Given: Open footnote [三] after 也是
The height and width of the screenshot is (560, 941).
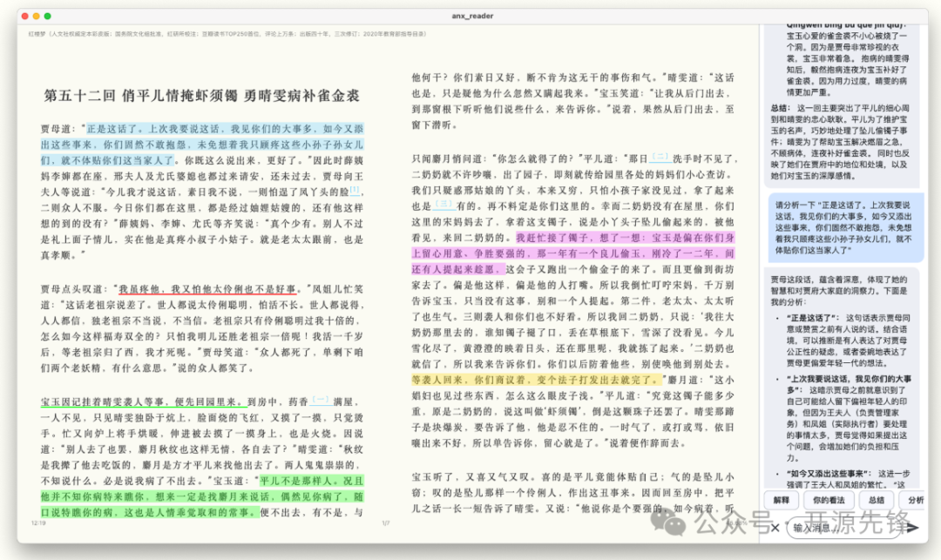Looking at the screenshot, I should click(x=443, y=204).
